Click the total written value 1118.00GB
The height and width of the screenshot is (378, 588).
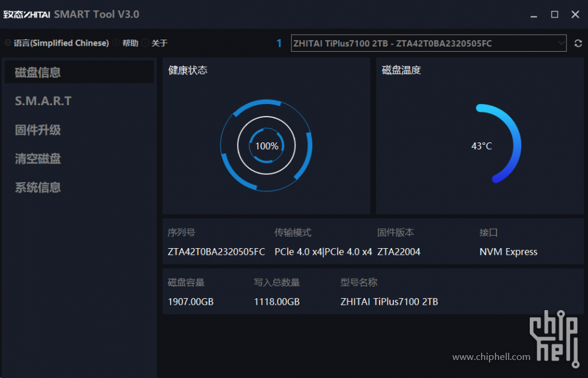click(277, 302)
